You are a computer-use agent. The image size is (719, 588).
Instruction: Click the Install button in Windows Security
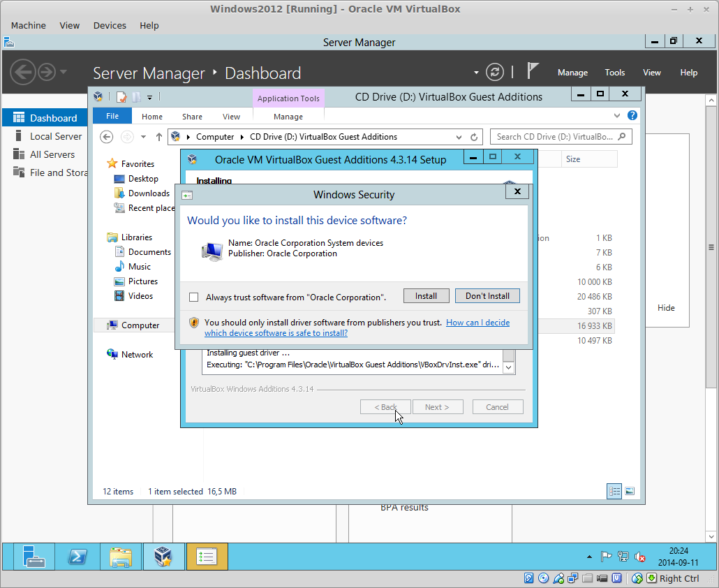click(x=426, y=296)
